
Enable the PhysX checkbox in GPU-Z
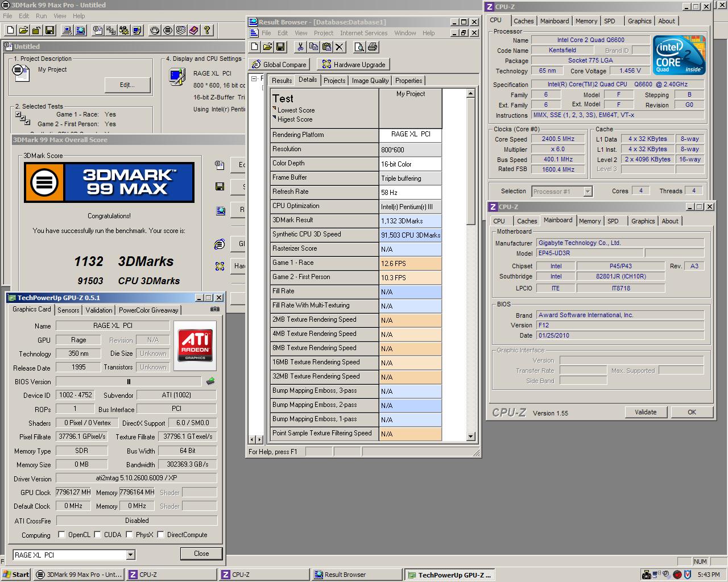coord(129,535)
